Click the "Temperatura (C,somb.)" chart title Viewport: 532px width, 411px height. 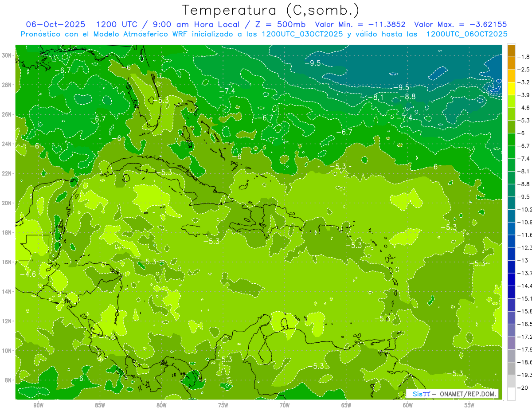(271, 10)
